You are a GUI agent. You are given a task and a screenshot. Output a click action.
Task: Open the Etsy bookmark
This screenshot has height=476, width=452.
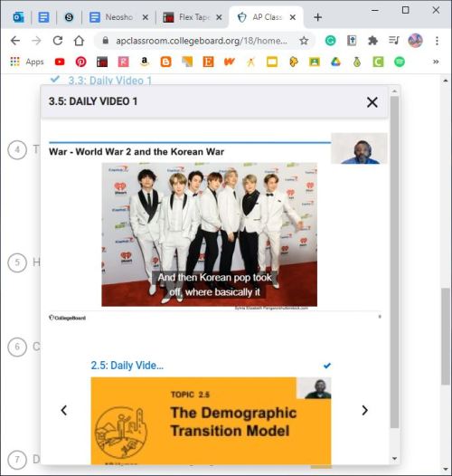pyautogui.click(x=208, y=62)
